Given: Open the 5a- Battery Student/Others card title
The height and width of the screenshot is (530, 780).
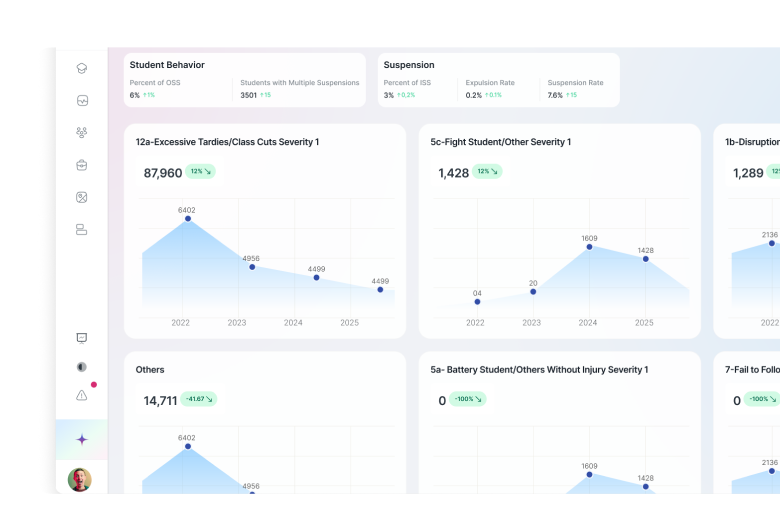Looking at the screenshot, I should (x=539, y=370).
